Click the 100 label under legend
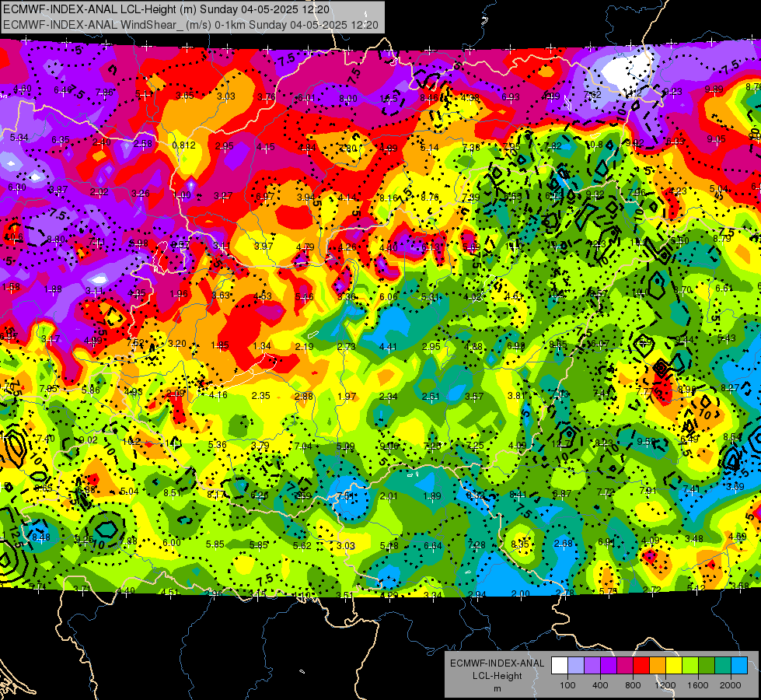Screen dimensions: 761x700 click(x=567, y=685)
